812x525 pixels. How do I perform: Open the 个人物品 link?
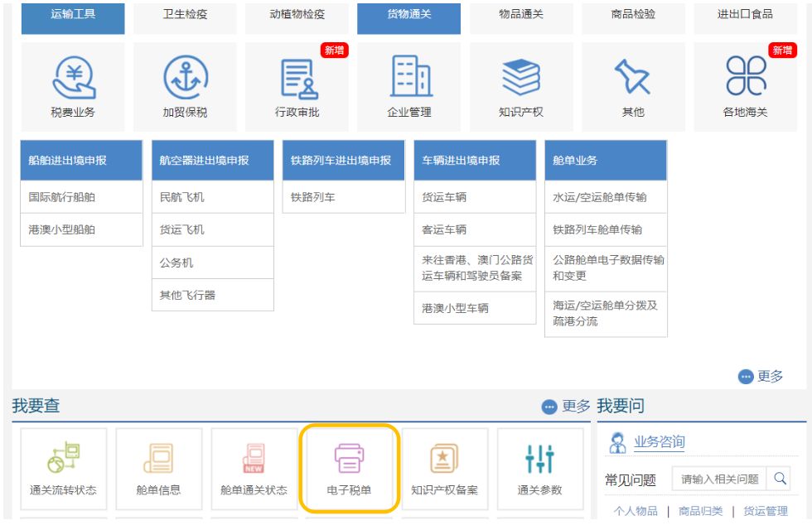pos(636,511)
